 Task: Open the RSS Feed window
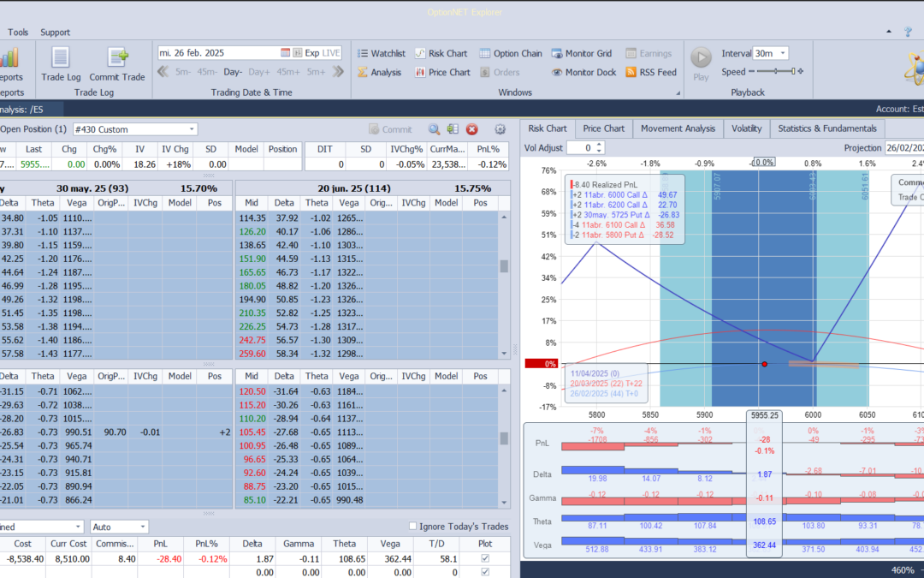click(x=650, y=72)
